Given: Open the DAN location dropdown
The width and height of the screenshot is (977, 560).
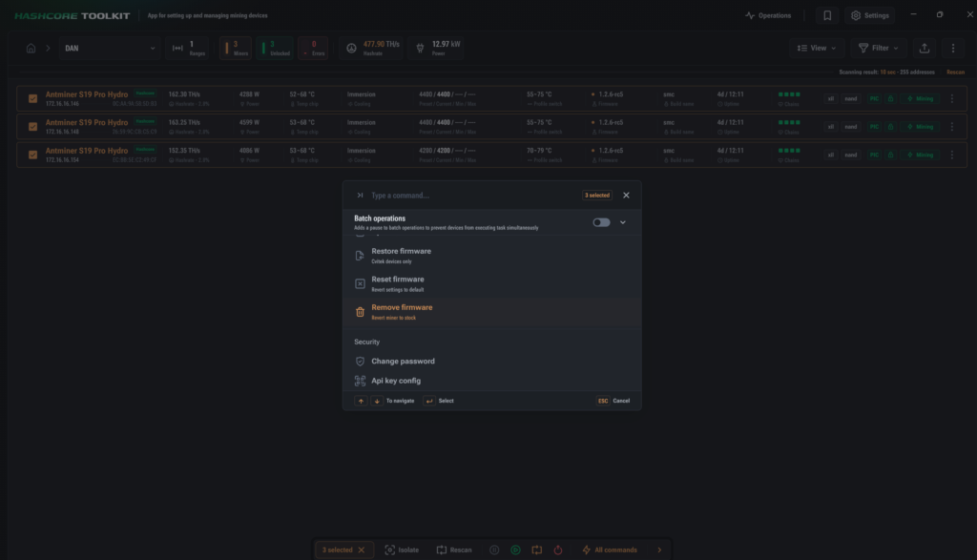Looking at the screenshot, I should click(110, 48).
